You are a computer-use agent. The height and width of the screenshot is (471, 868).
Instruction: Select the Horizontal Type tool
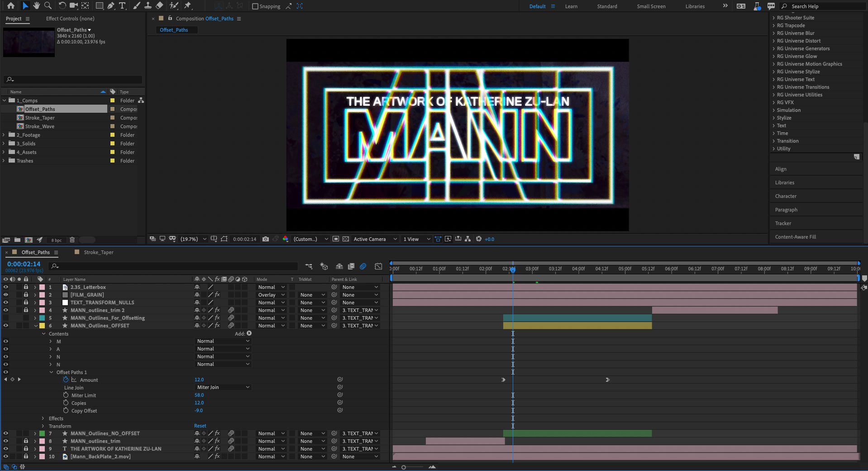(x=122, y=6)
